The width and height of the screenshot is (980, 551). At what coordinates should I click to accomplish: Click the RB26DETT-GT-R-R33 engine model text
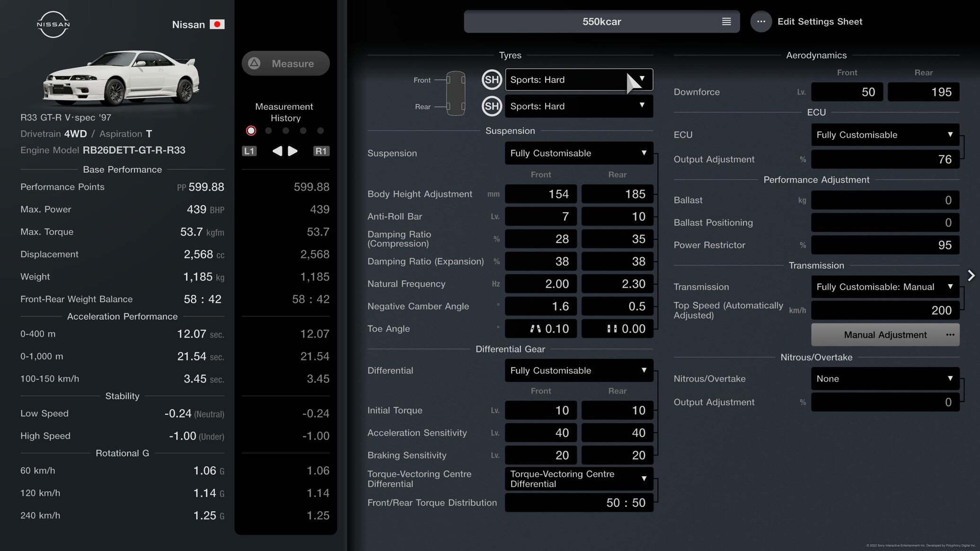[x=134, y=150]
